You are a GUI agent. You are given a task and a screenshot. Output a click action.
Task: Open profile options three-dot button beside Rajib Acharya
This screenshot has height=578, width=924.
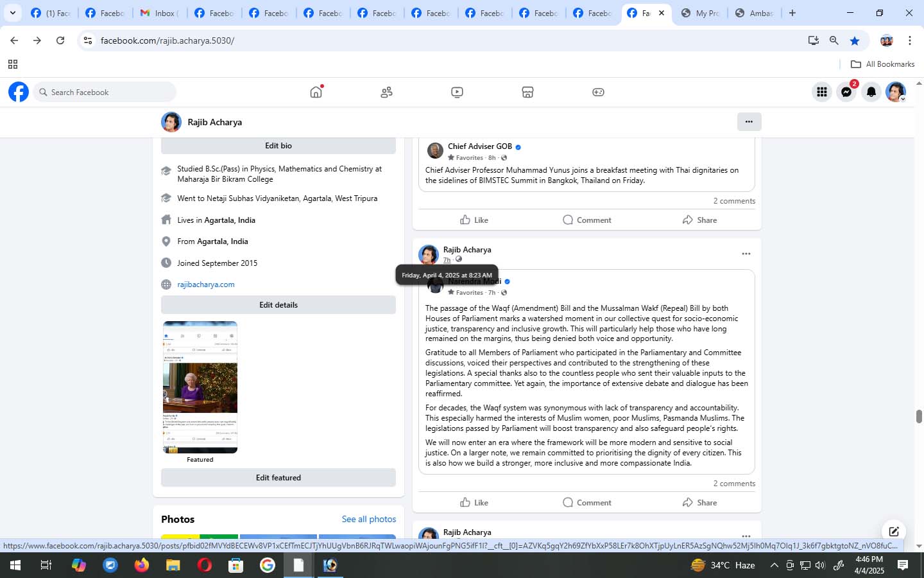point(749,121)
